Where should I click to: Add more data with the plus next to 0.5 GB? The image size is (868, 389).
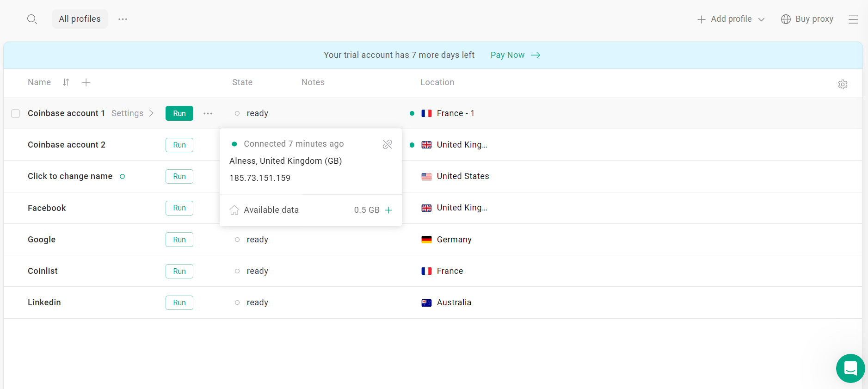click(x=388, y=210)
